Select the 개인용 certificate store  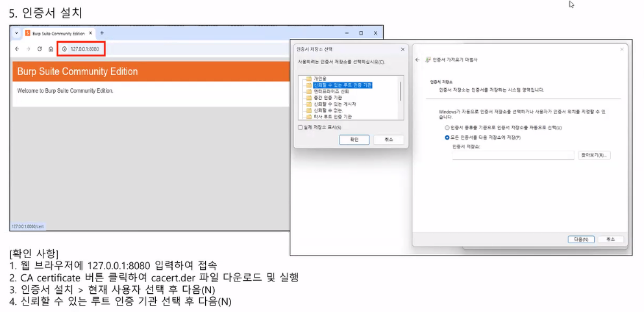click(320, 78)
